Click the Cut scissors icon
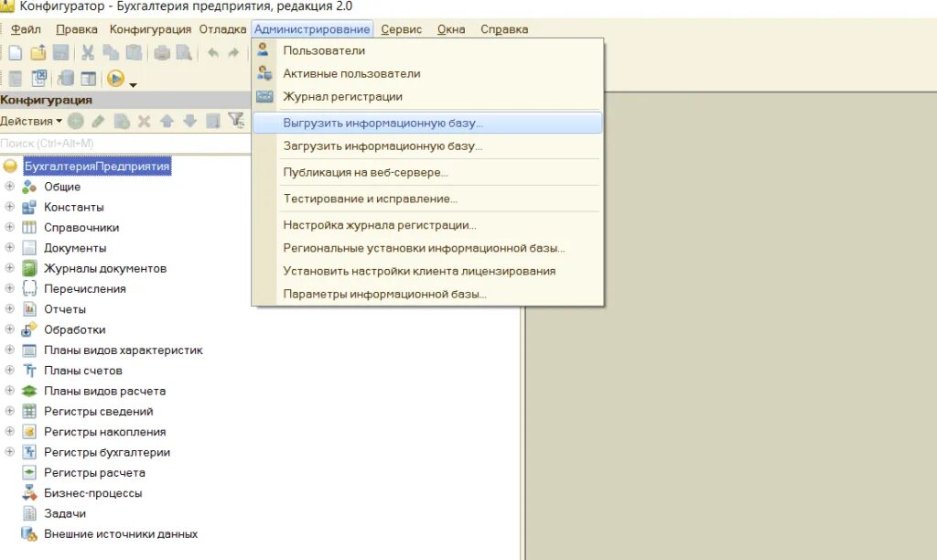Screen dimensions: 937x560 88,52
